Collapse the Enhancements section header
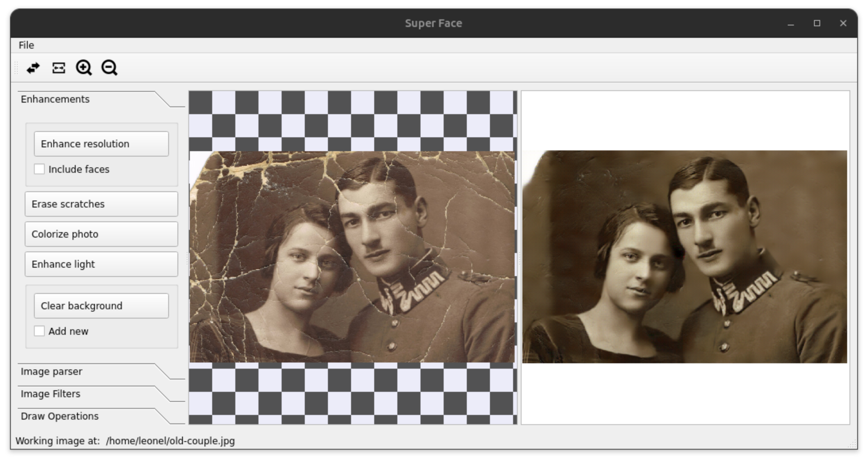Viewport: 868px width, 462px height. (x=55, y=99)
